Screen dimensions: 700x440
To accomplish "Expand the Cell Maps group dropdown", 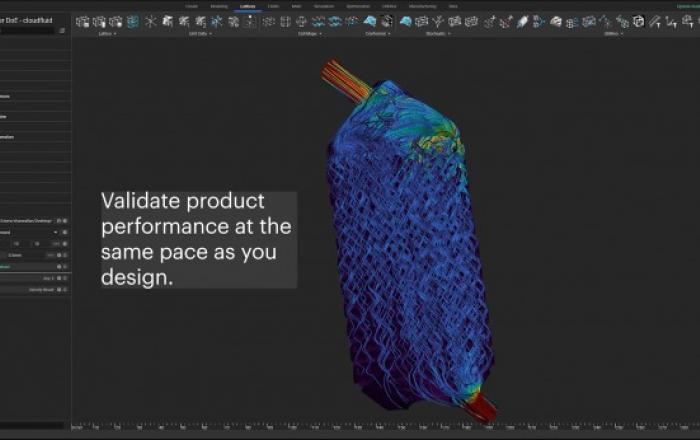I will click(309, 33).
